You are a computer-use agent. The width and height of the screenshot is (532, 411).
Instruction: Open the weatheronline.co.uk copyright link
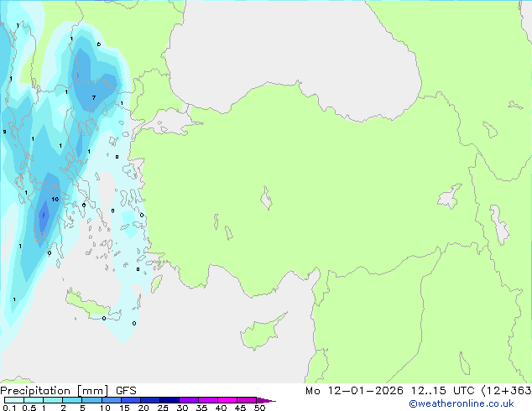pos(462,403)
